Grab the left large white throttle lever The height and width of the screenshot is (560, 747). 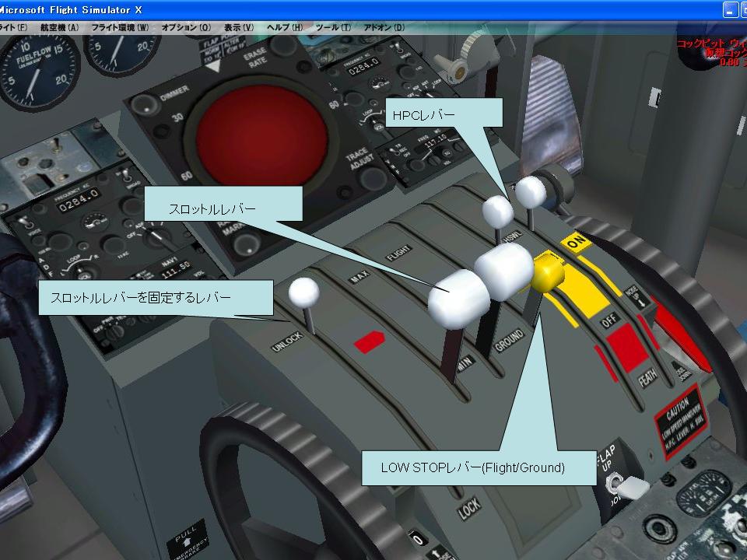[459, 299]
